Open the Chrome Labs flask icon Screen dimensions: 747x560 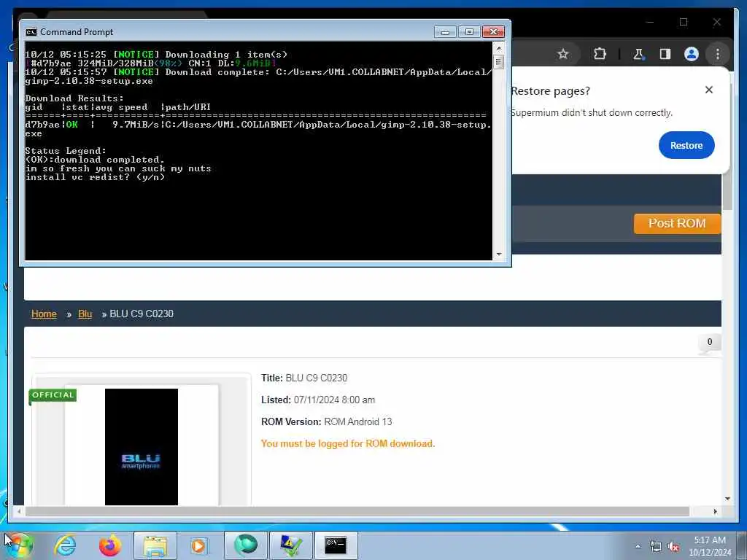click(x=639, y=54)
